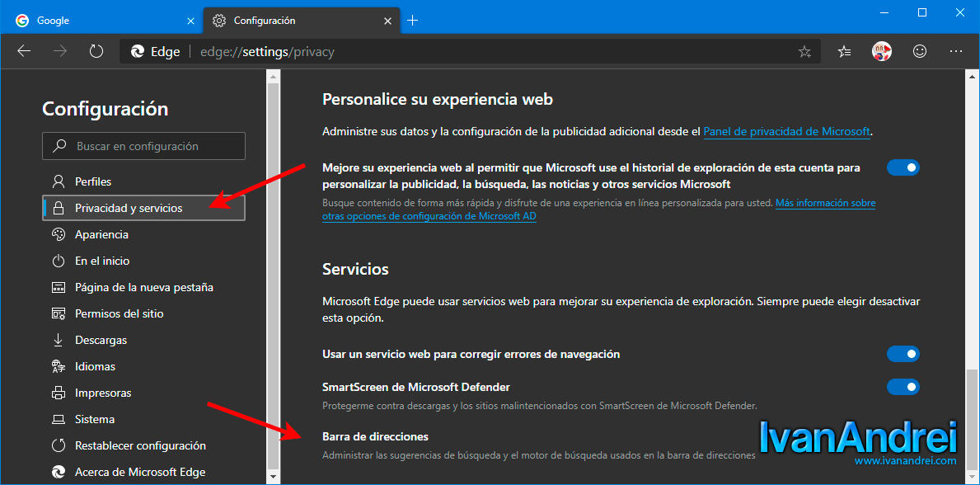Open Barra de direcciones settings
Image resolution: width=980 pixels, height=485 pixels.
[x=375, y=436]
